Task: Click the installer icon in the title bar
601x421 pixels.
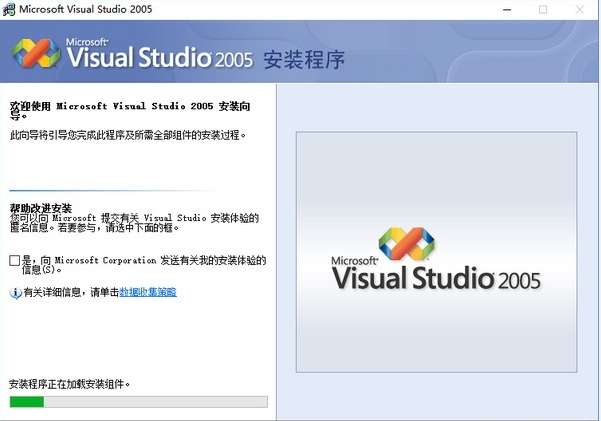Action: [9, 9]
